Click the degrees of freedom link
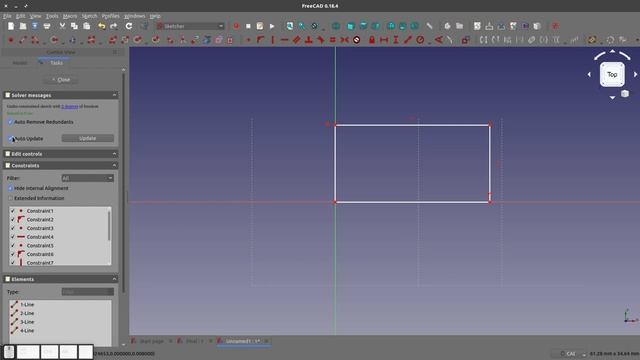The height and width of the screenshot is (360, 640). [69, 107]
